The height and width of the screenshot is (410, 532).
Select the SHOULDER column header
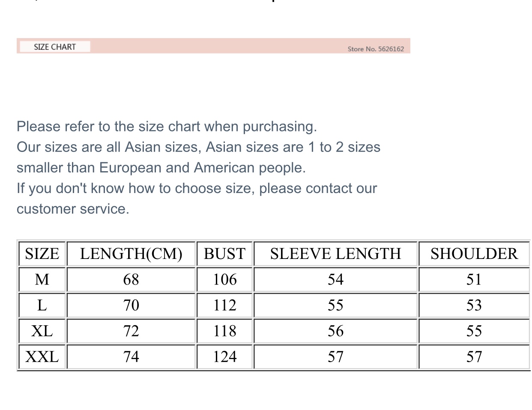point(474,254)
